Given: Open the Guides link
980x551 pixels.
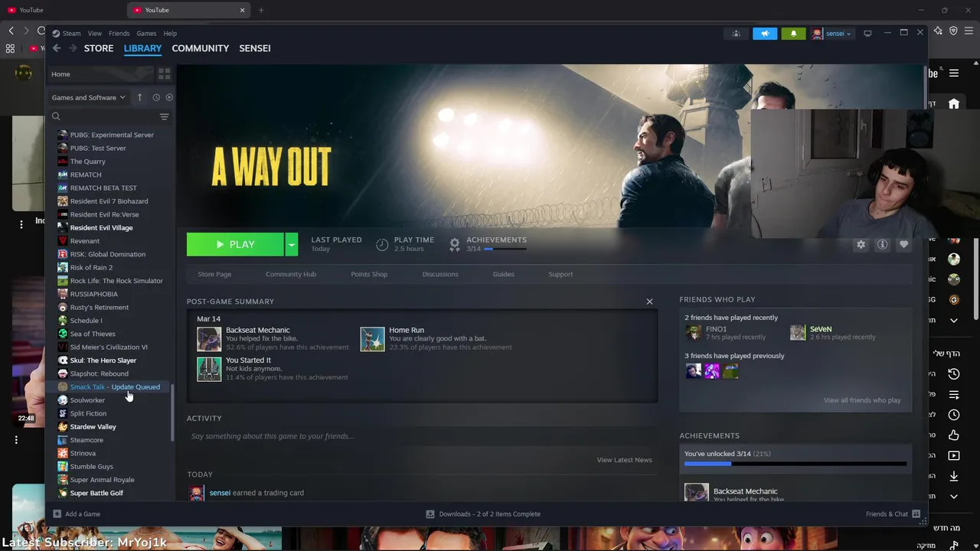Looking at the screenshot, I should (503, 274).
